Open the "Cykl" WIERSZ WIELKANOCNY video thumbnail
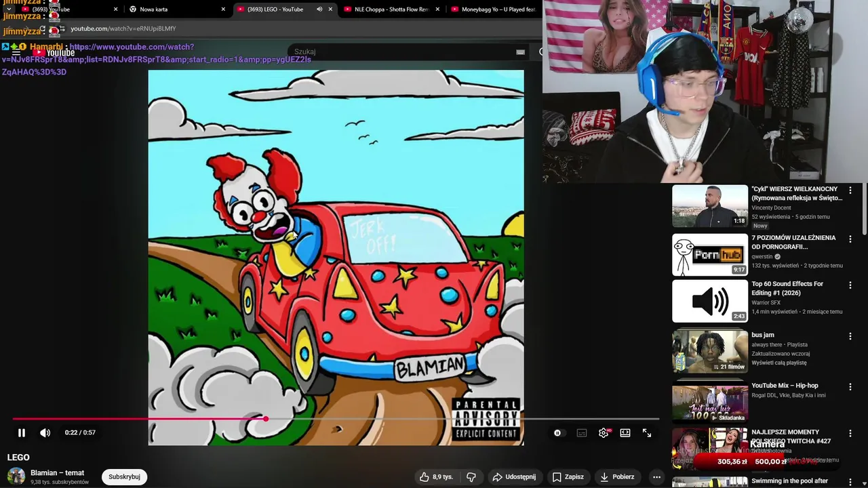Image resolution: width=868 pixels, height=488 pixels. tap(710, 206)
